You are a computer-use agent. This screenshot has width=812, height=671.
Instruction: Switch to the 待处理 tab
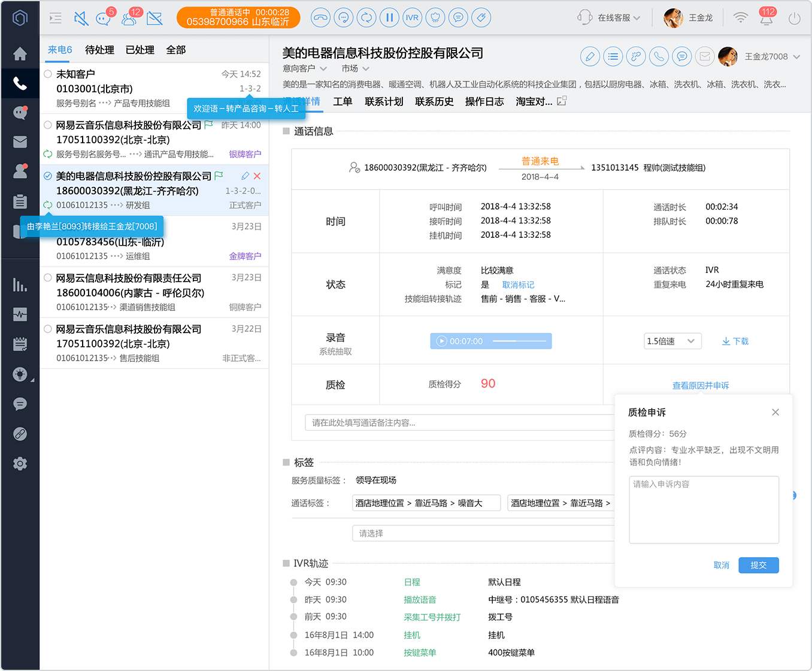click(99, 50)
